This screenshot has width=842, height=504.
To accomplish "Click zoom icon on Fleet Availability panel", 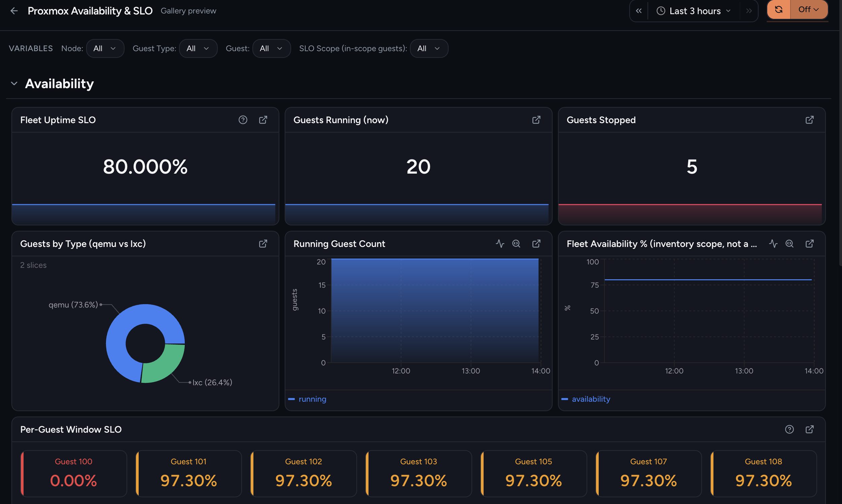I will click(790, 244).
